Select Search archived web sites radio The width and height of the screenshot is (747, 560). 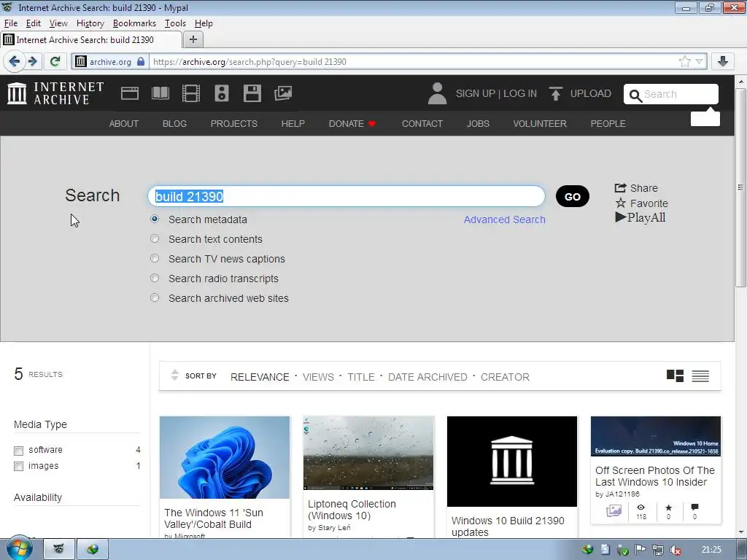click(155, 297)
